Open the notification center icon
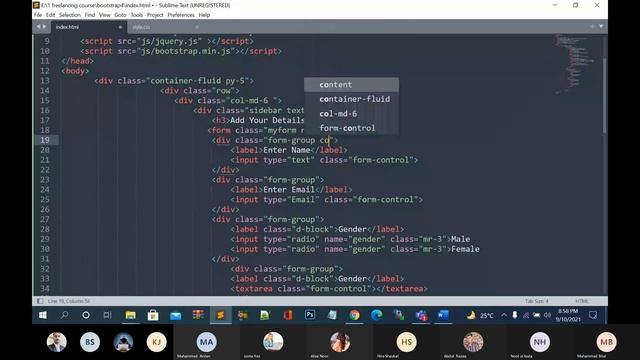Viewport: 640px width, 360px height. tap(593, 315)
